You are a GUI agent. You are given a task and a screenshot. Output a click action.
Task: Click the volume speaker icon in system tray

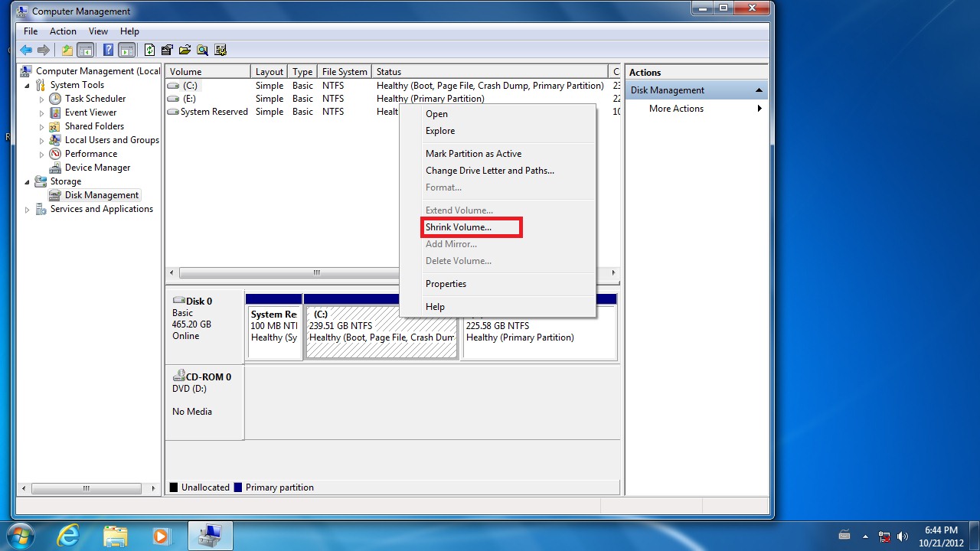pyautogui.click(x=903, y=536)
